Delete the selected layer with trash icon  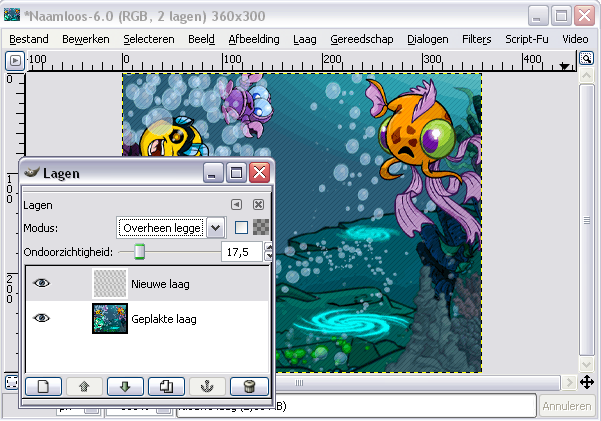249,386
